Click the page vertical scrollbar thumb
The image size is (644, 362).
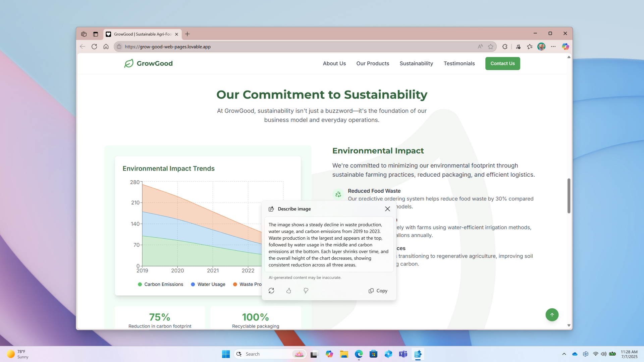tap(569, 195)
